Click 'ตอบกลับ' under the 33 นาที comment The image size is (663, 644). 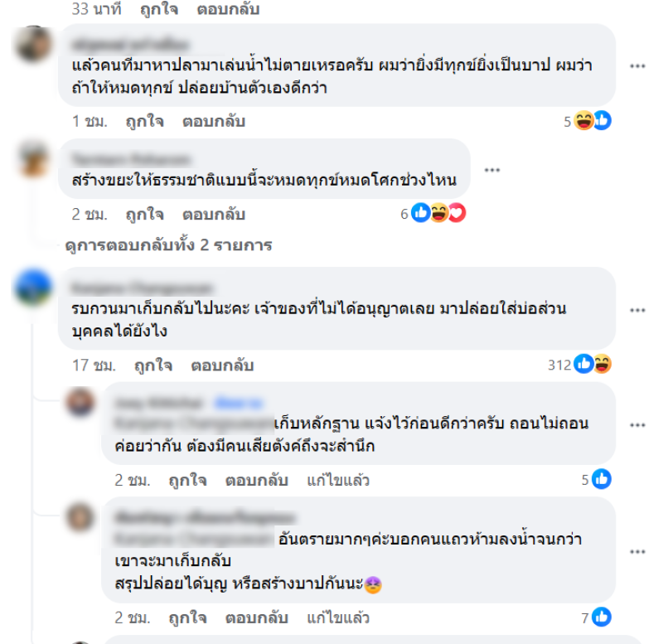point(229,9)
